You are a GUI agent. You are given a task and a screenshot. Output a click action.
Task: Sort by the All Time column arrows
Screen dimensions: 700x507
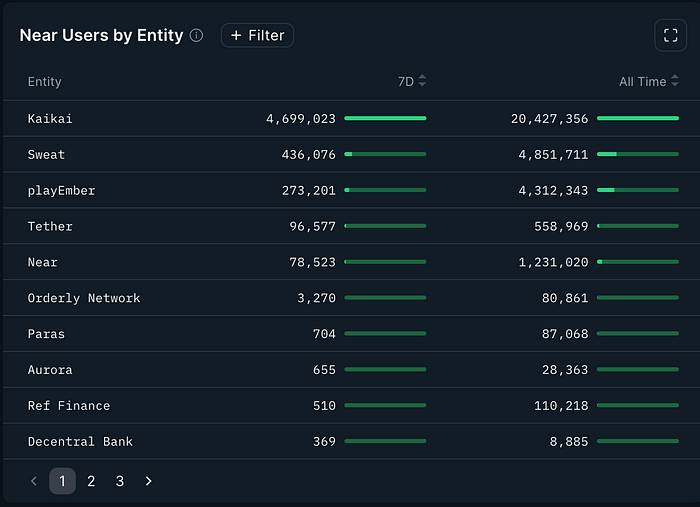pyautogui.click(x=675, y=81)
